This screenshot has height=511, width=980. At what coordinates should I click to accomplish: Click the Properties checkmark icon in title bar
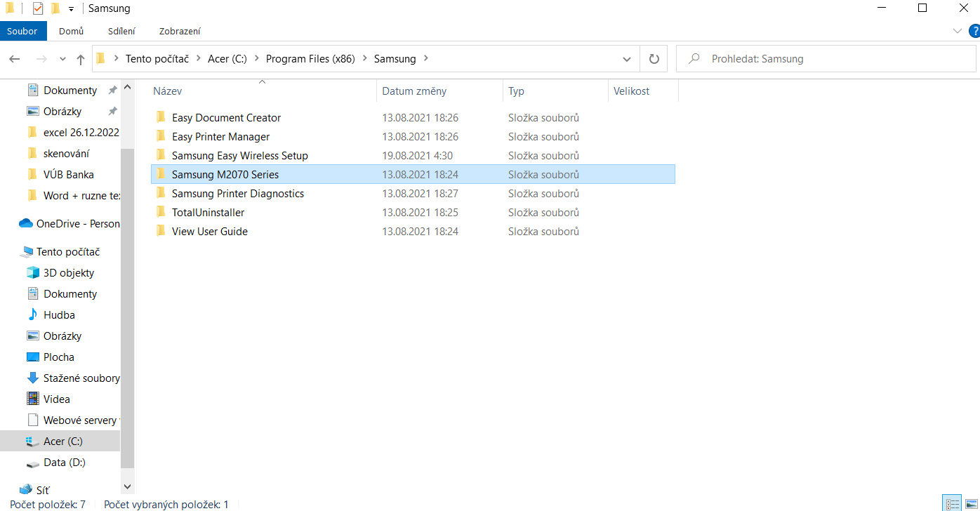point(38,8)
